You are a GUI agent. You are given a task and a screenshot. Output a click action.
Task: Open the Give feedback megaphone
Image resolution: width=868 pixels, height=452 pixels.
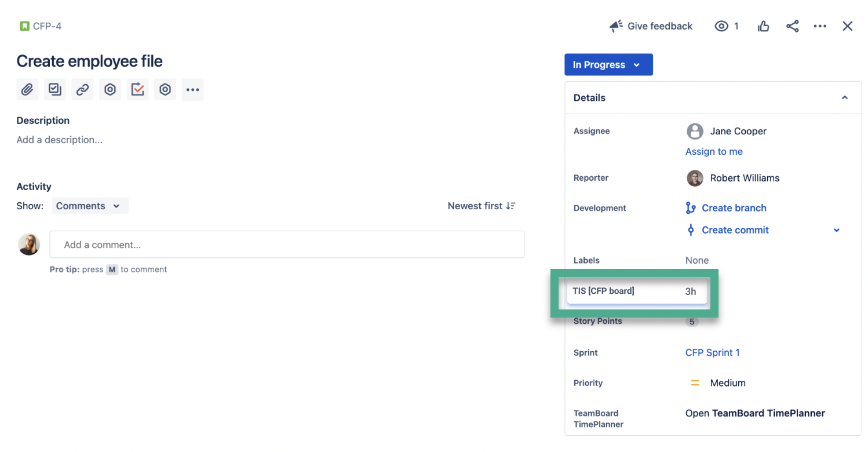(x=650, y=26)
